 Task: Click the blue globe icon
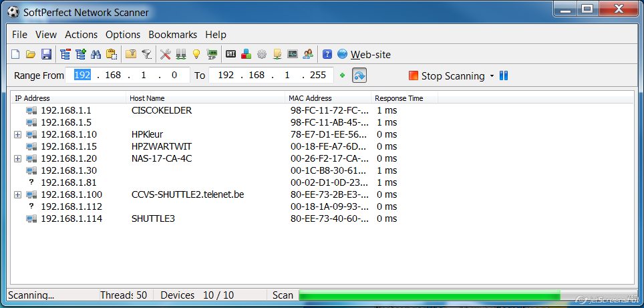tap(342, 54)
